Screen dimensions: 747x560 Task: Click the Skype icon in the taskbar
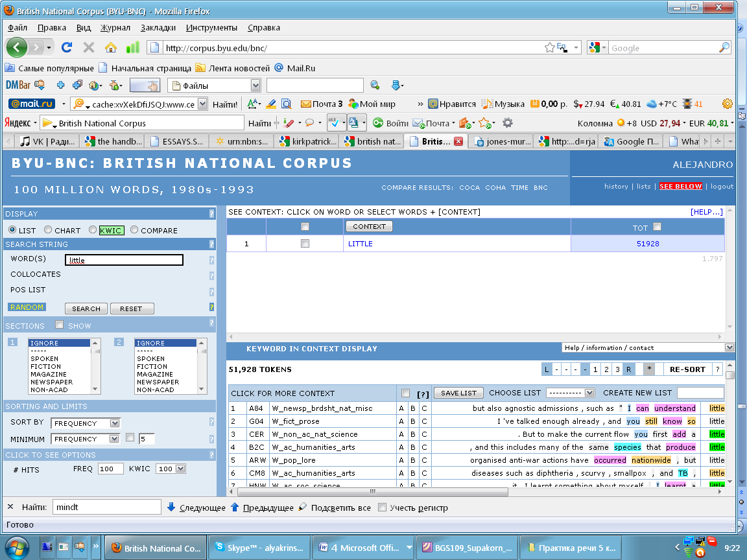pos(220,548)
